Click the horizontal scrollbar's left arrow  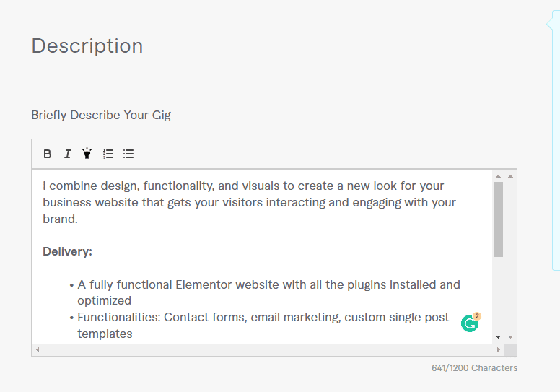tap(38, 350)
